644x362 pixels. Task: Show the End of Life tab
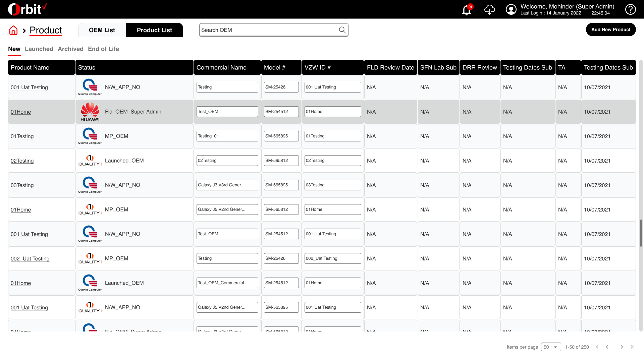(103, 49)
